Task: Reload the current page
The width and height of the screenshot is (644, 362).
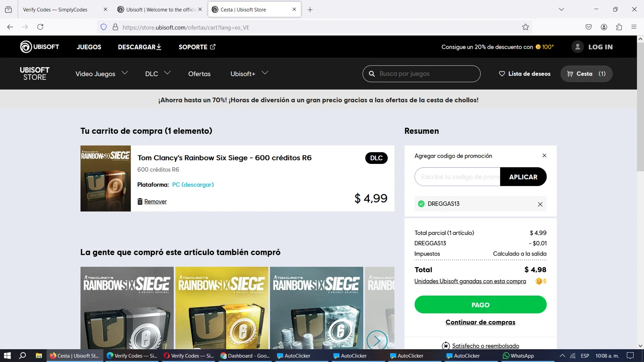Action: coord(40,27)
